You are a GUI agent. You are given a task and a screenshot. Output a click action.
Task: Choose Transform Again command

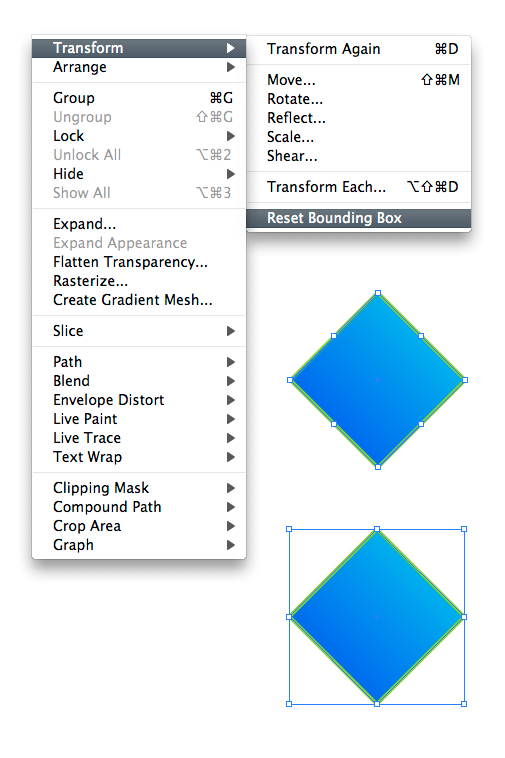point(359,49)
